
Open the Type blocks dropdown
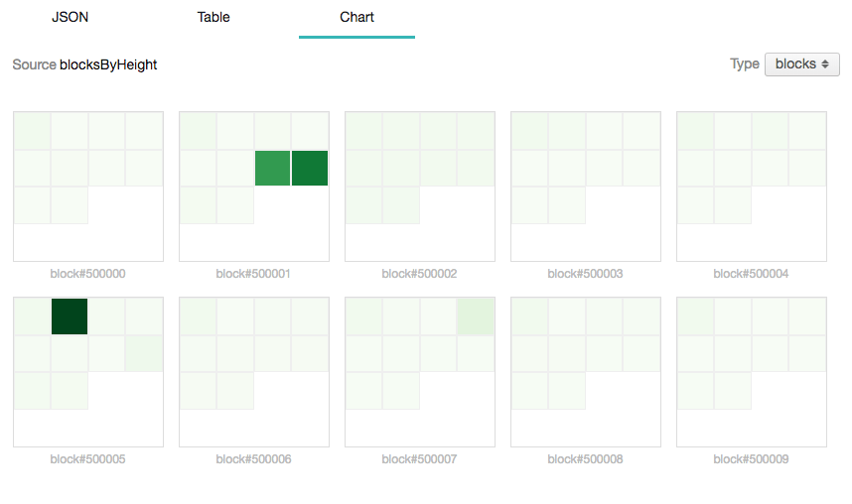point(802,64)
